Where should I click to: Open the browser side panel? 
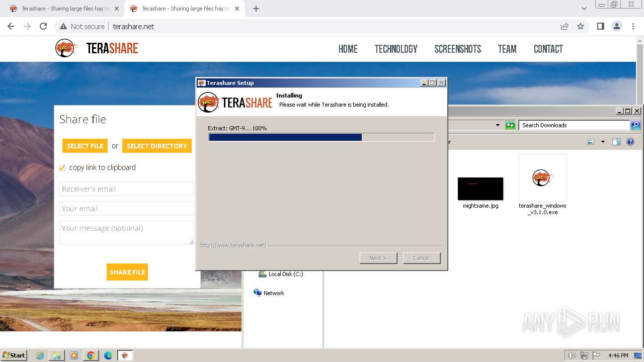(x=600, y=26)
